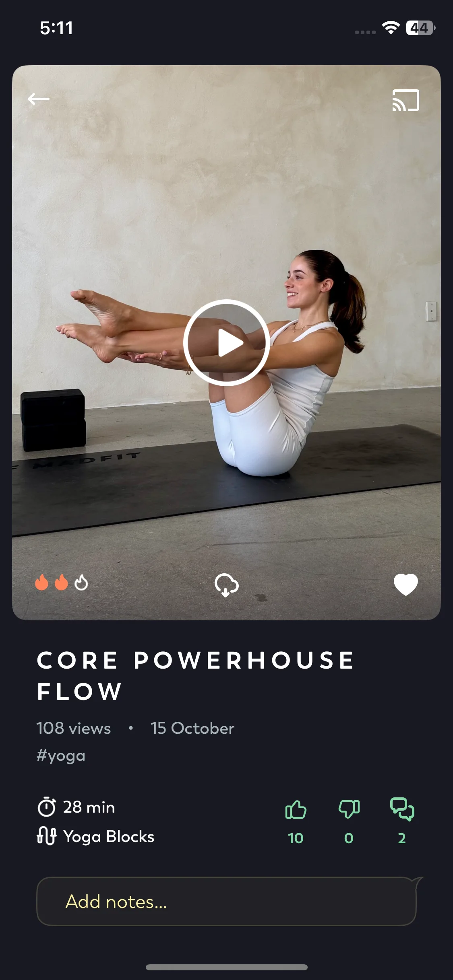The image size is (453, 980).
Task: Tap the first orange flame icon
Action: click(41, 582)
